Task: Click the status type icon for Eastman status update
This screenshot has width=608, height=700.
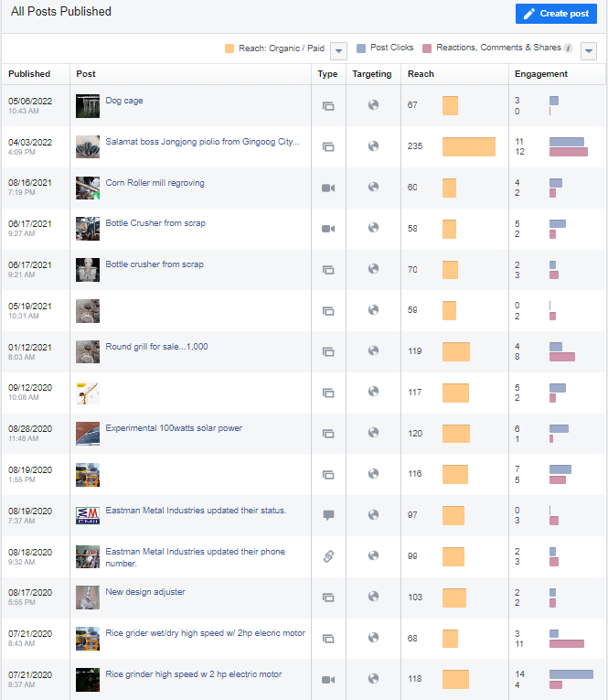Action: click(328, 515)
